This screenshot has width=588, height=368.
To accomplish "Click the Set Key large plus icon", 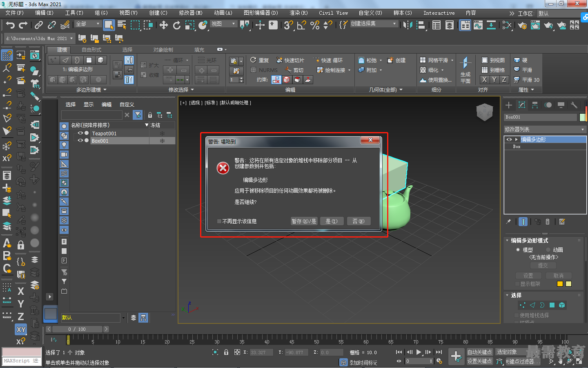I will [x=456, y=356].
